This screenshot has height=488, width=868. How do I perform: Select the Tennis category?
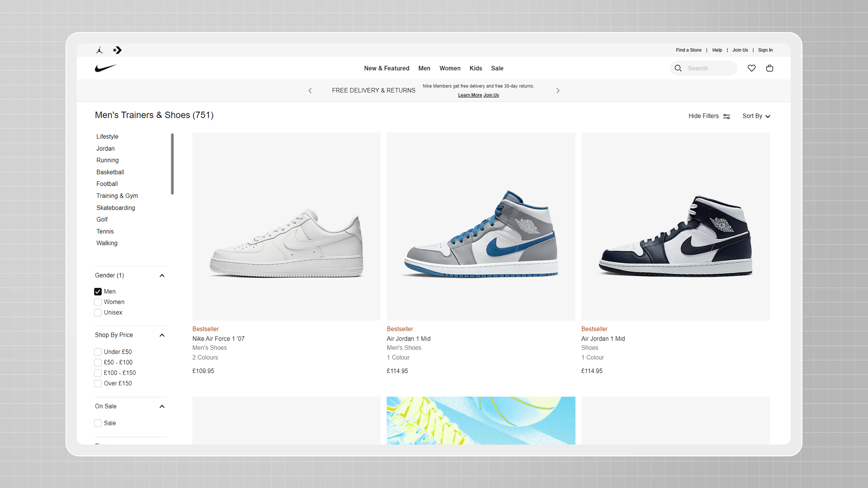point(105,231)
